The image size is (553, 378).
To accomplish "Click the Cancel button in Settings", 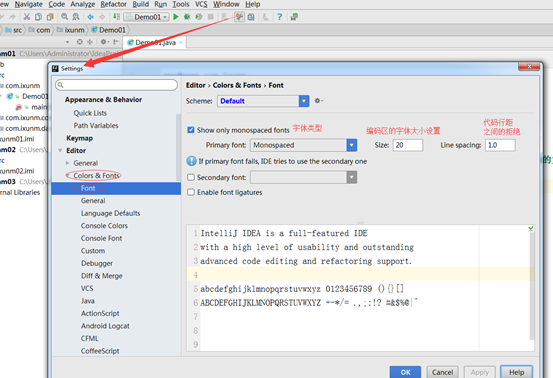I will [442, 372].
